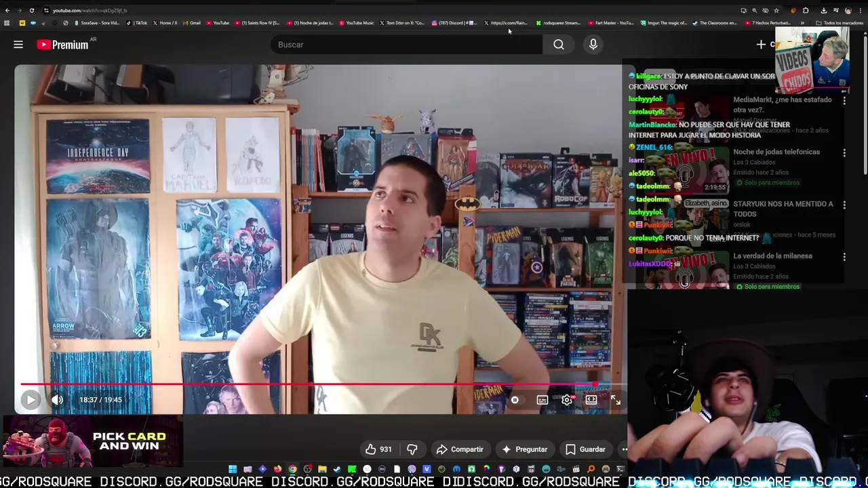Open player settings gear icon
Screen dimensions: 868x488
pyautogui.click(x=567, y=400)
